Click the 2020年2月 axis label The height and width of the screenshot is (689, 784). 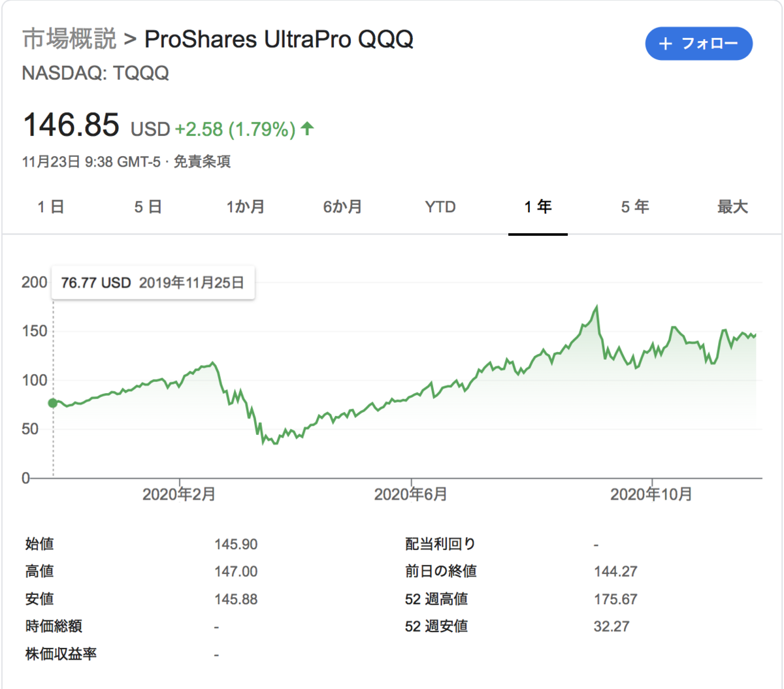click(x=179, y=494)
